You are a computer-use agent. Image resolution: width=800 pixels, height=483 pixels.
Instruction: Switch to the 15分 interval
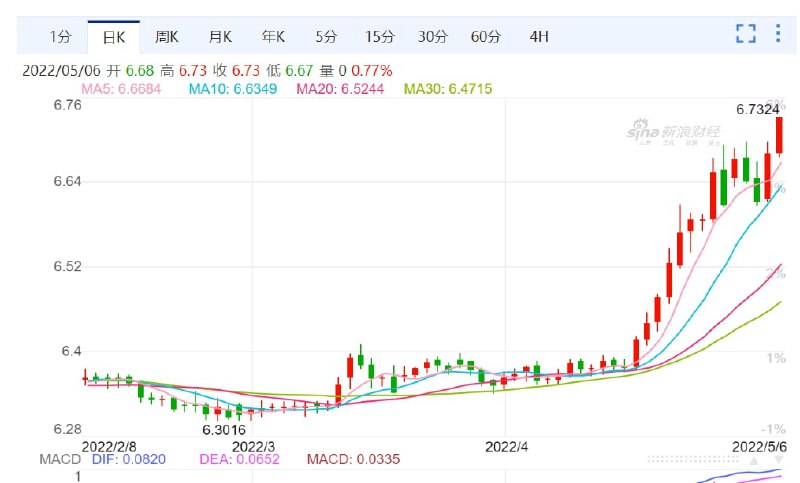pyautogui.click(x=379, y=37)
